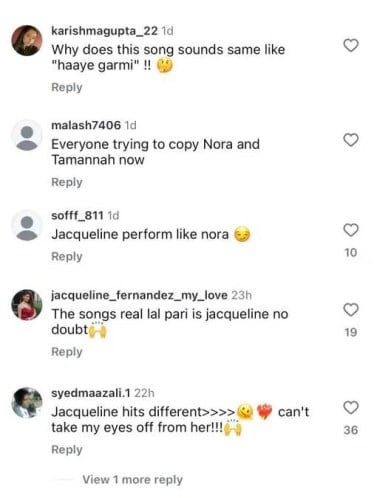Like the 'real lal pari' comment
This screenshot has height=498, width=374.
click(x=351, y=310)
